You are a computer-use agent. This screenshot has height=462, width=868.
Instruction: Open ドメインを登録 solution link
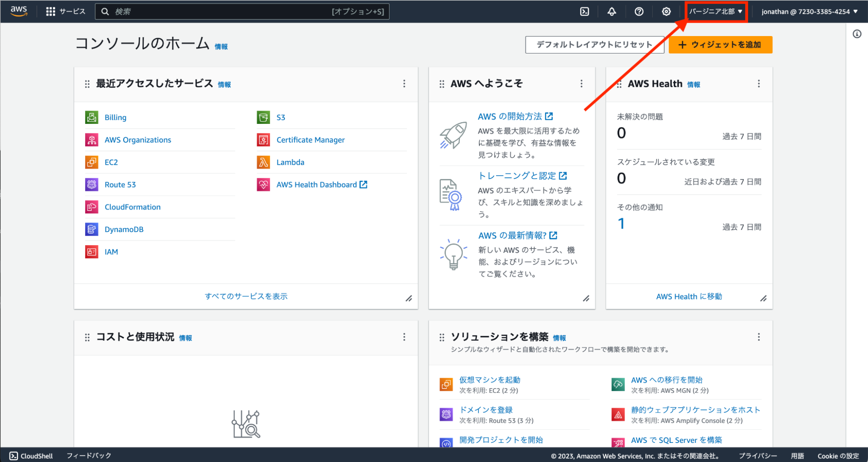pos(486,410)
